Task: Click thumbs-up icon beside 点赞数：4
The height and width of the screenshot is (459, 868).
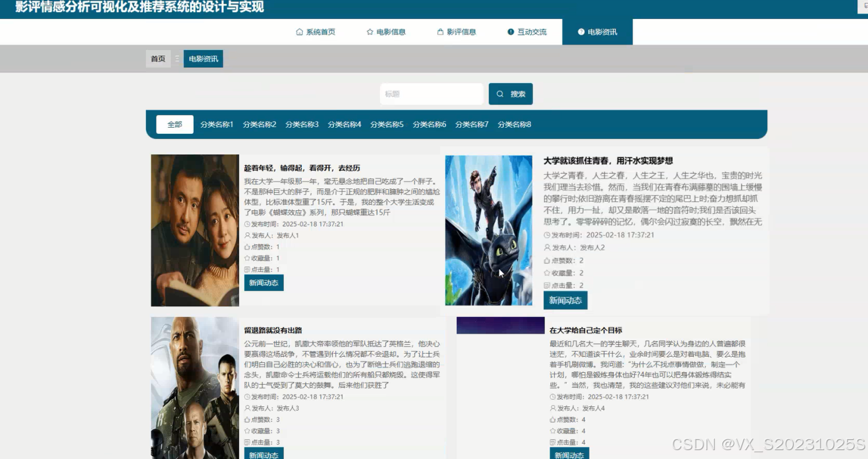Action: coord(553,420)
